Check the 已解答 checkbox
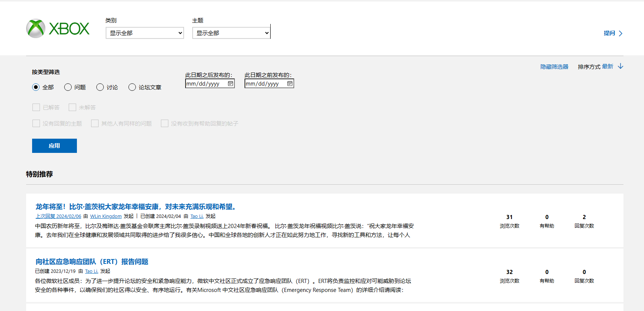The width and height of the screenshot is (644, 311). [36, 107]
